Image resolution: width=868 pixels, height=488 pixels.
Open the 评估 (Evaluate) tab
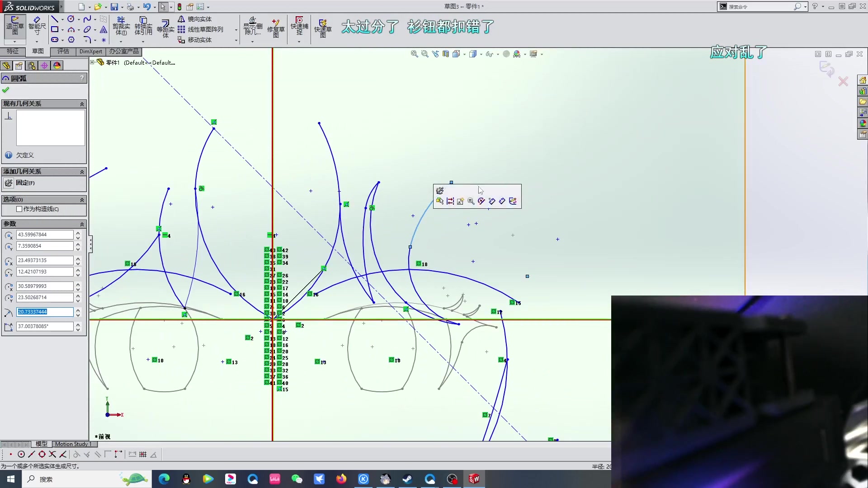pyautogui.click(x=63, y=51)
